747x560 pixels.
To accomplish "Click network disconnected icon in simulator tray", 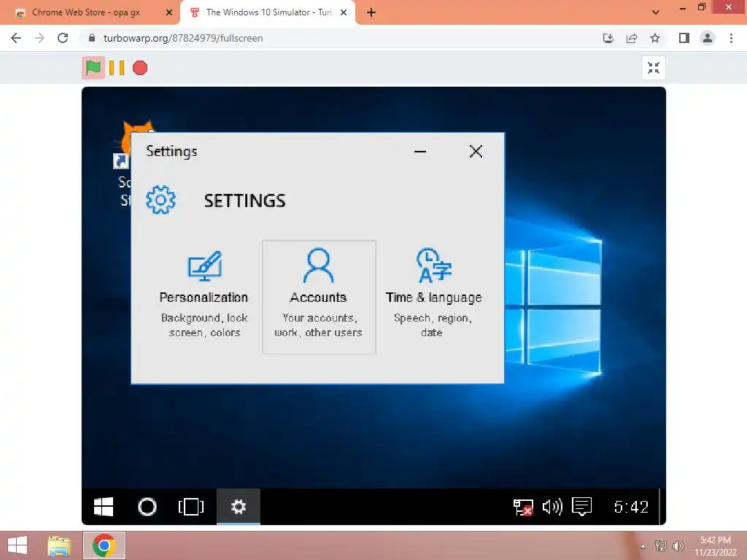I will [x=522, y=507].
